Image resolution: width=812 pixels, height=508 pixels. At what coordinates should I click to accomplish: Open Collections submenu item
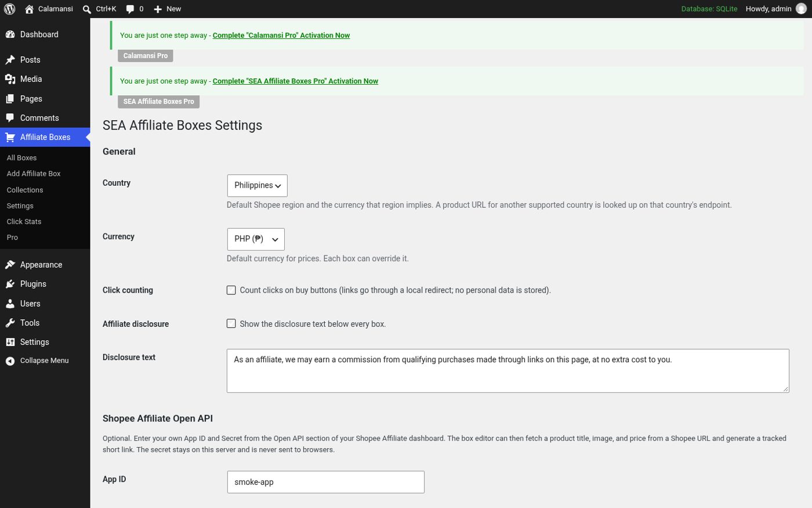[x=25, y=190]
